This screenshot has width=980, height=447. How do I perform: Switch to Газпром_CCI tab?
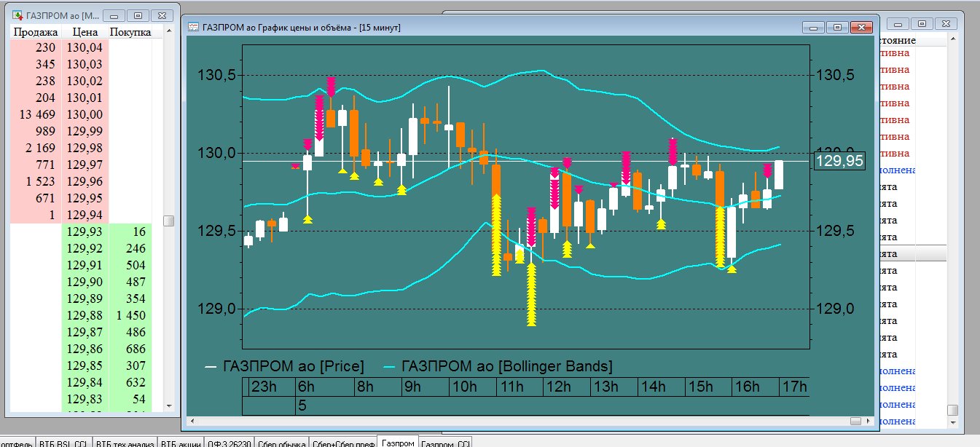tap(446, 443)
